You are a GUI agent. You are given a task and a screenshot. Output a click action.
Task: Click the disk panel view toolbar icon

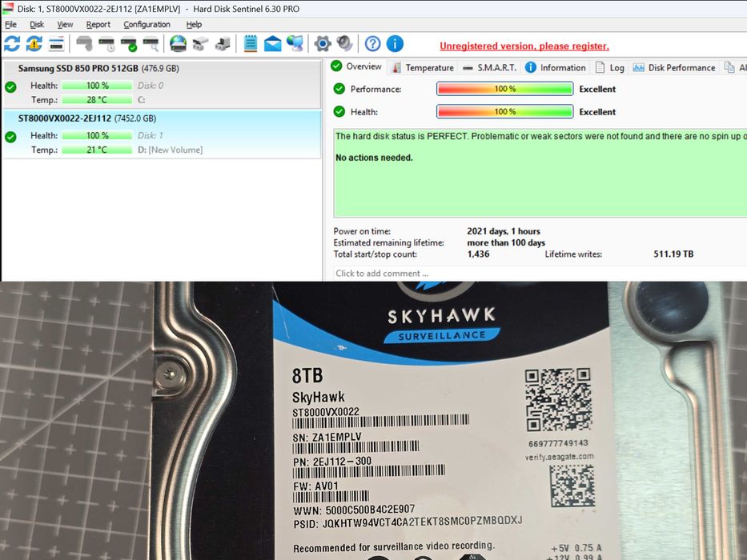coord(56,44)
